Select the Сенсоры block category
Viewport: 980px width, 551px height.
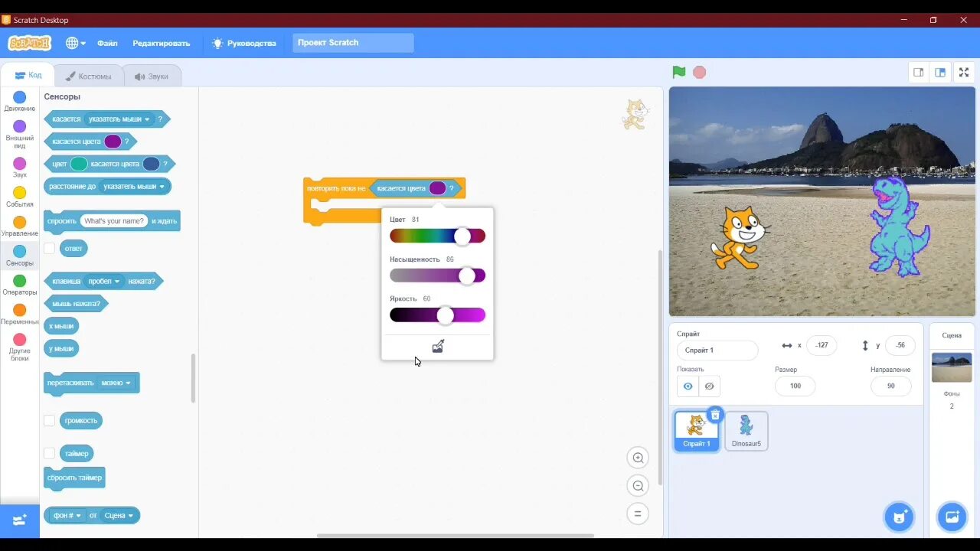(20, 256)
